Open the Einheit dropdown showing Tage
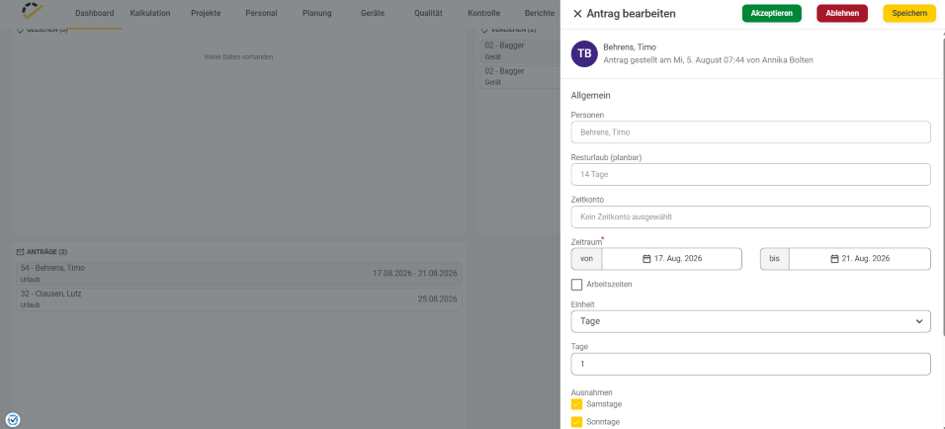 [x=750, y=321]
